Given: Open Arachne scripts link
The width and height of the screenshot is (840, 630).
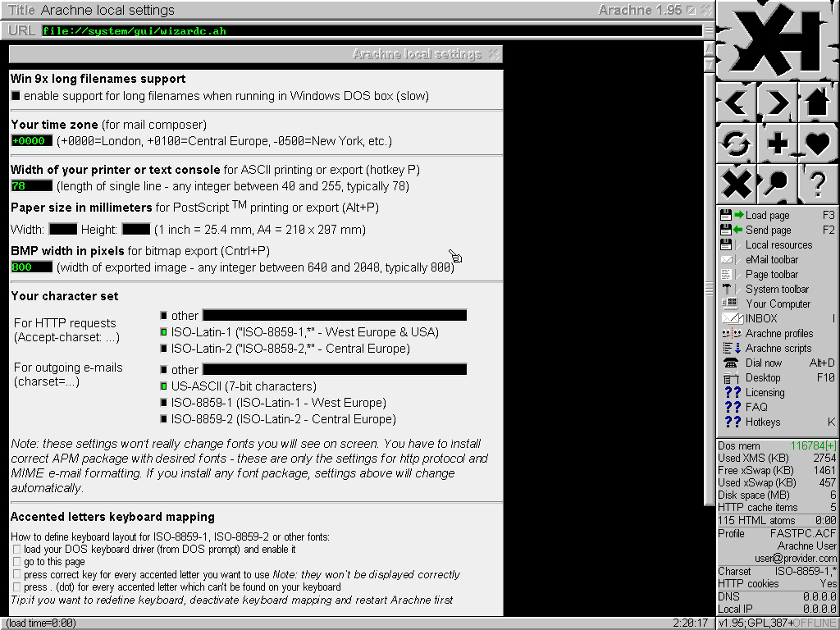Looking at the screenshot, I should pos(778,348).
